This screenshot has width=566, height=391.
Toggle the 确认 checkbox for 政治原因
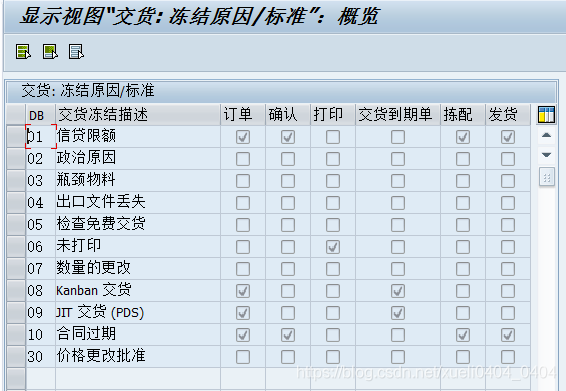pos(288,159)
